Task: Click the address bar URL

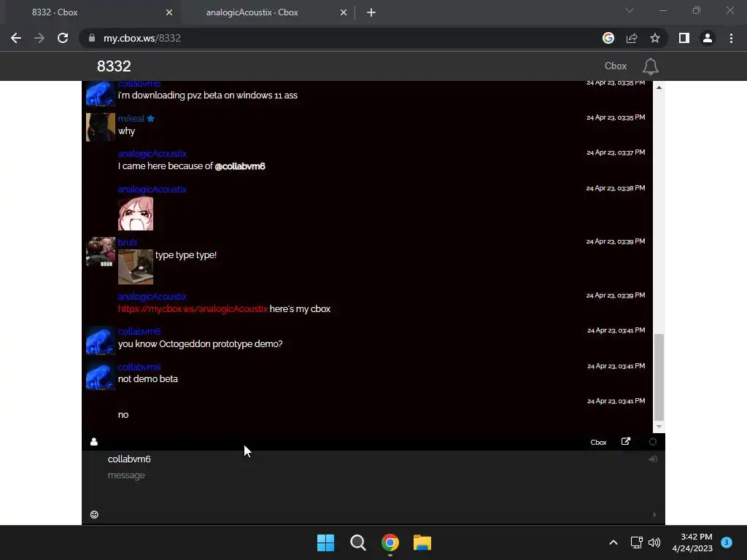Action: click(142, 38)
